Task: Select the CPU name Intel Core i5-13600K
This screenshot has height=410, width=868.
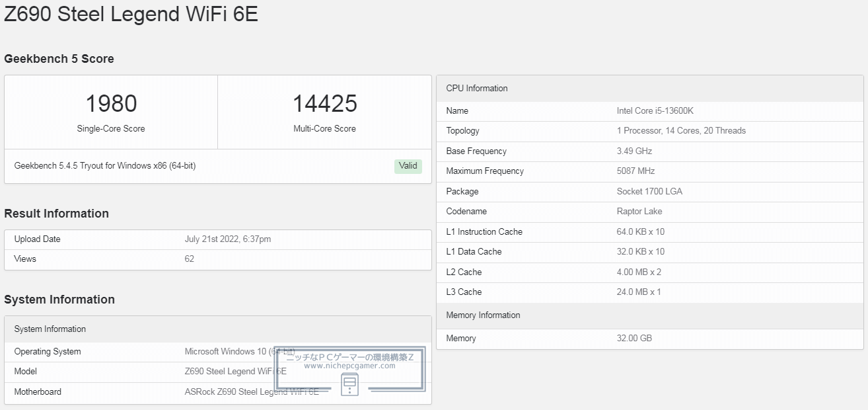Action: pos(655,111)
